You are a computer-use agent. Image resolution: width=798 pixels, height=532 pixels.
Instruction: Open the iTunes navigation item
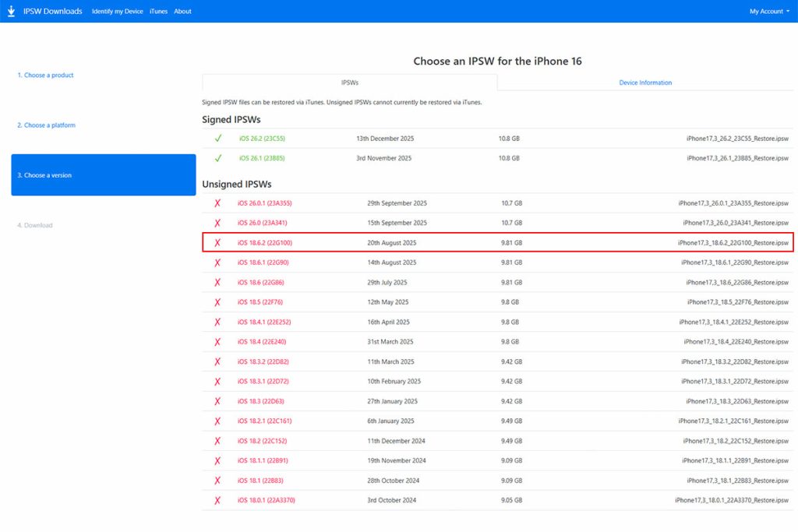pyautogui.click(x=158, y=11)
